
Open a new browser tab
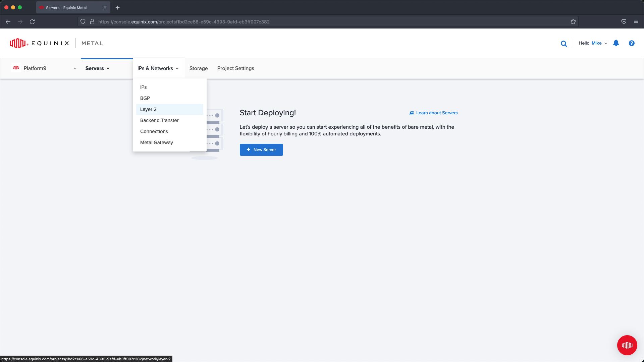(x=118, y=7)
